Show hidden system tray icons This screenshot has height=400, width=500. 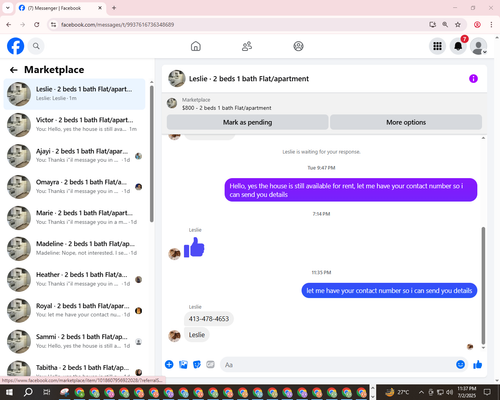[x=421, y=392]
